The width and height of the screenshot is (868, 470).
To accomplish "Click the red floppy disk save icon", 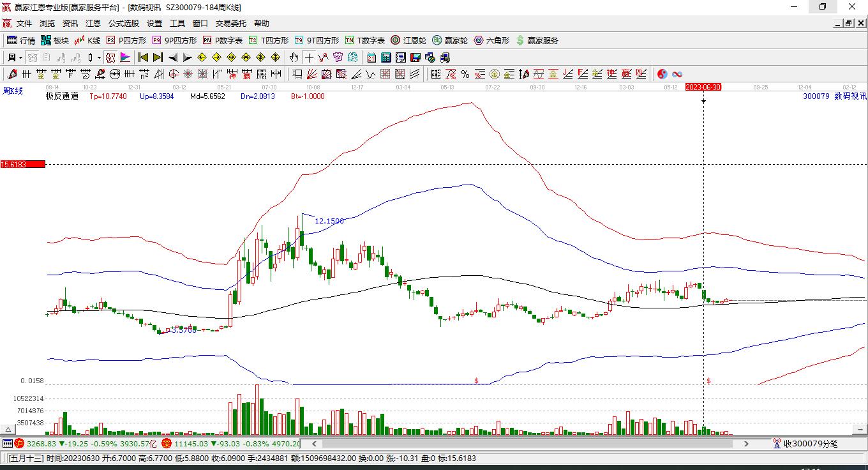I will point(415,57).
